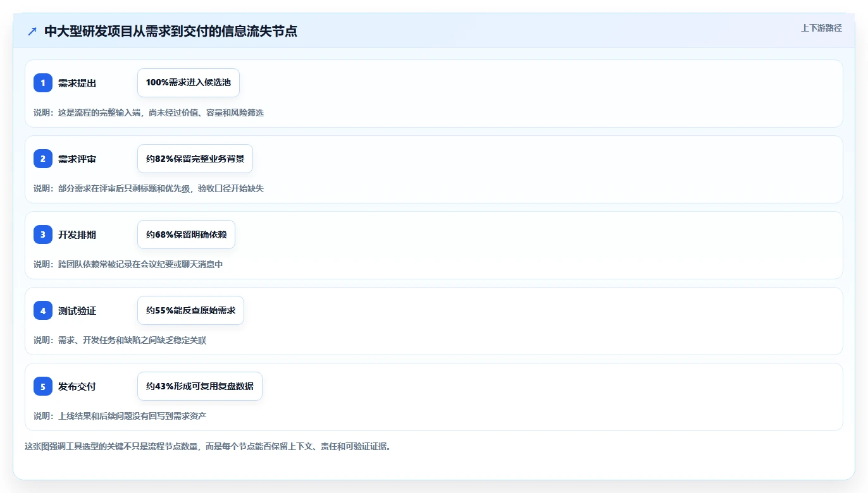Click step number badge 4
The image size is (868, 493).
coord(43,310)
